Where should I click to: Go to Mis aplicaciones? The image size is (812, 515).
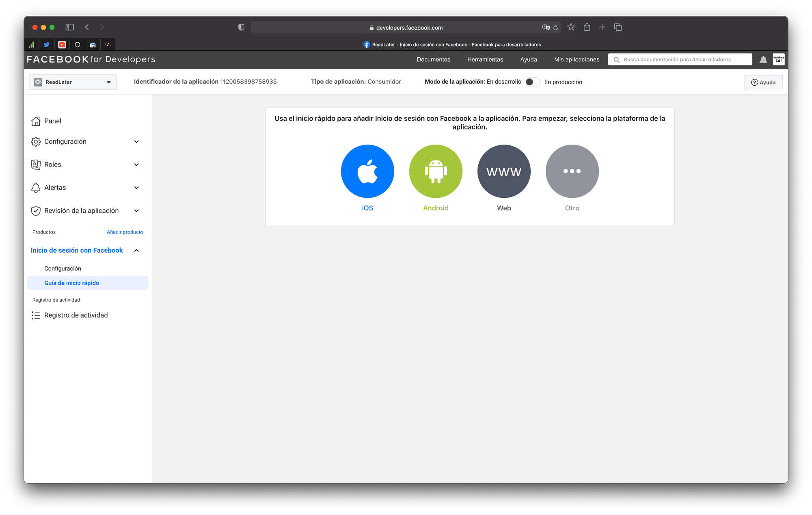(x=577, y=59)
